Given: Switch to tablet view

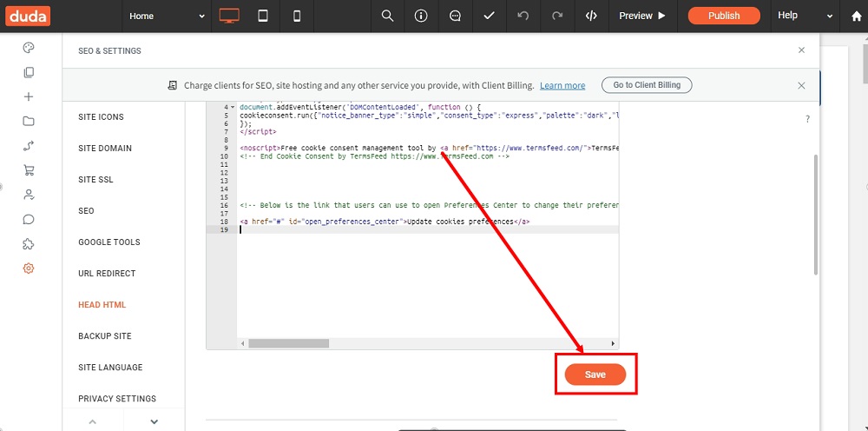Looking at the screenshot, I should pyautogui.click(x=263, y=16).
